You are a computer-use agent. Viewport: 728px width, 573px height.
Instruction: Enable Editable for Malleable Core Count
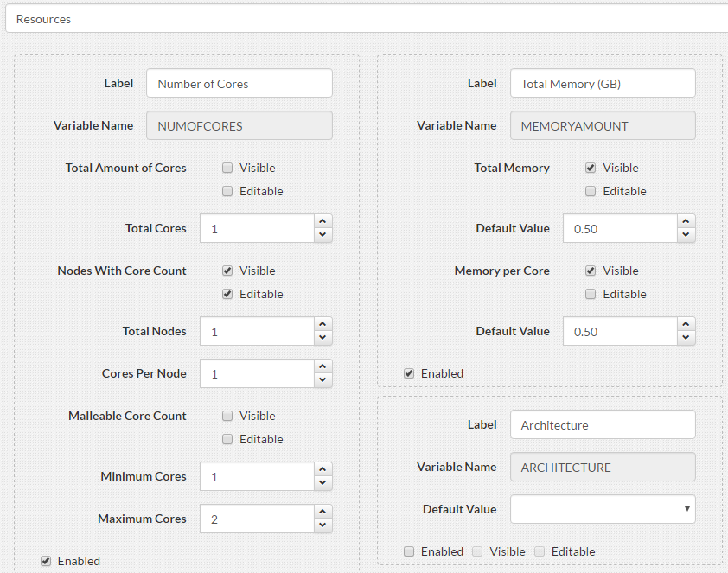click(227, 439)
